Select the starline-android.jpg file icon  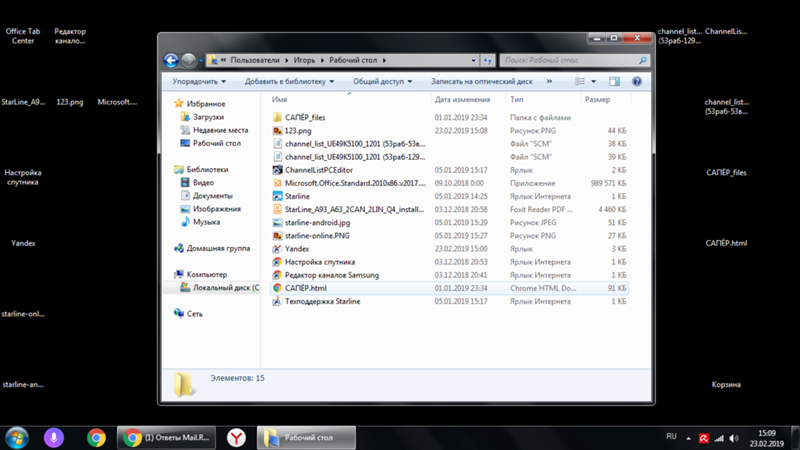[x=277, y=222]
